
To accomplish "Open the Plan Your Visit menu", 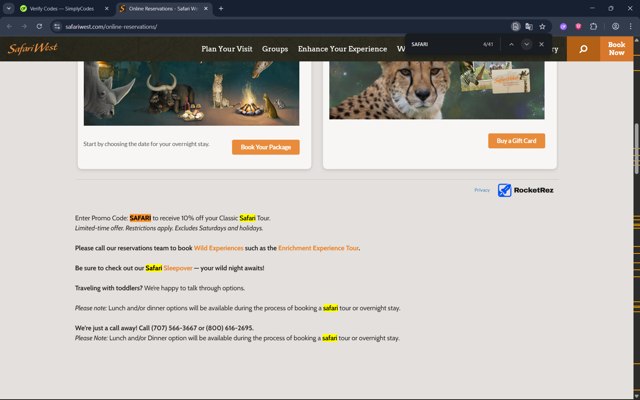I will pyautogui.click(x=227, y=49).
